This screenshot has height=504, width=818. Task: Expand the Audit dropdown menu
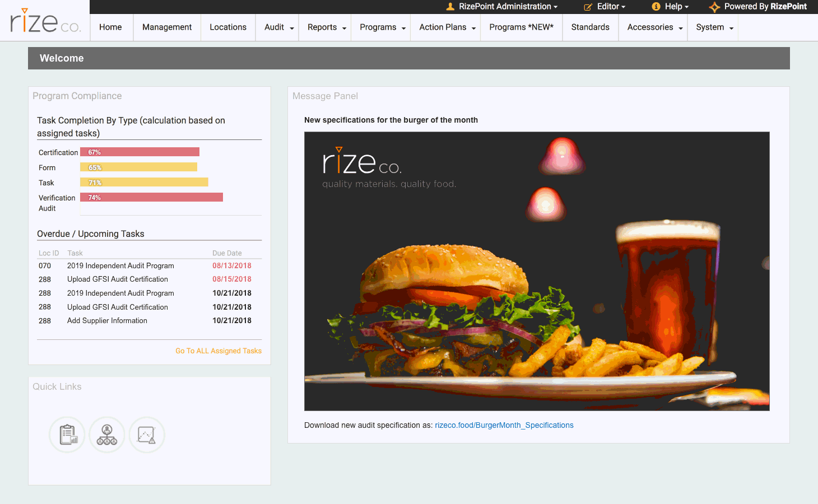[x=278, y=27]
